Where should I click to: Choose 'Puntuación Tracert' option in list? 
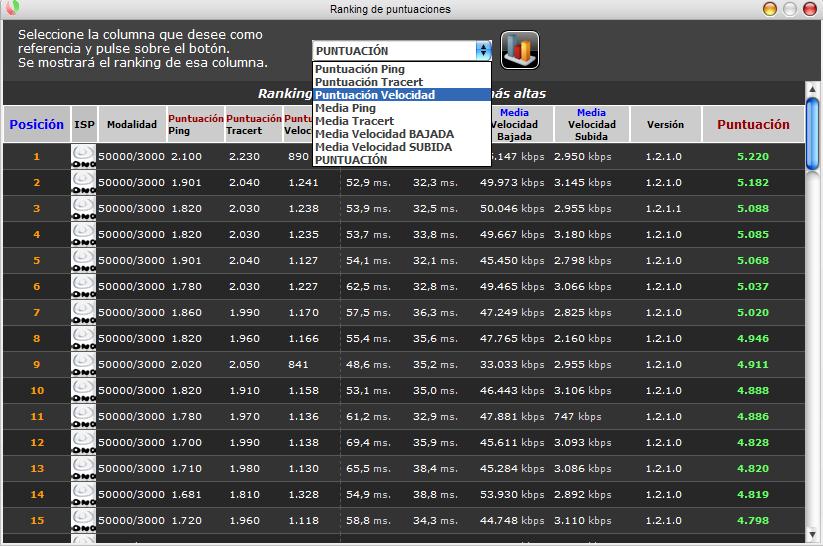(x=368, y=82)
